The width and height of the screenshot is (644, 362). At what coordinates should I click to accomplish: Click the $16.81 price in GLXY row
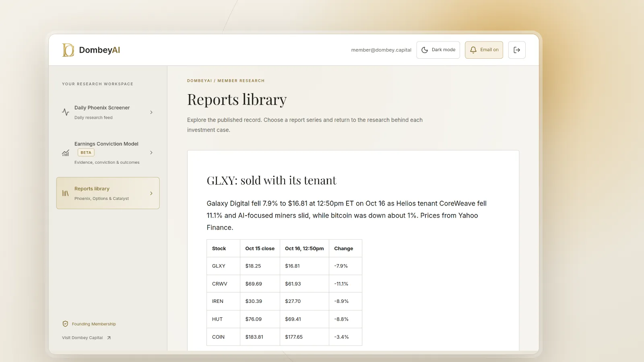[x=292, y=266]
